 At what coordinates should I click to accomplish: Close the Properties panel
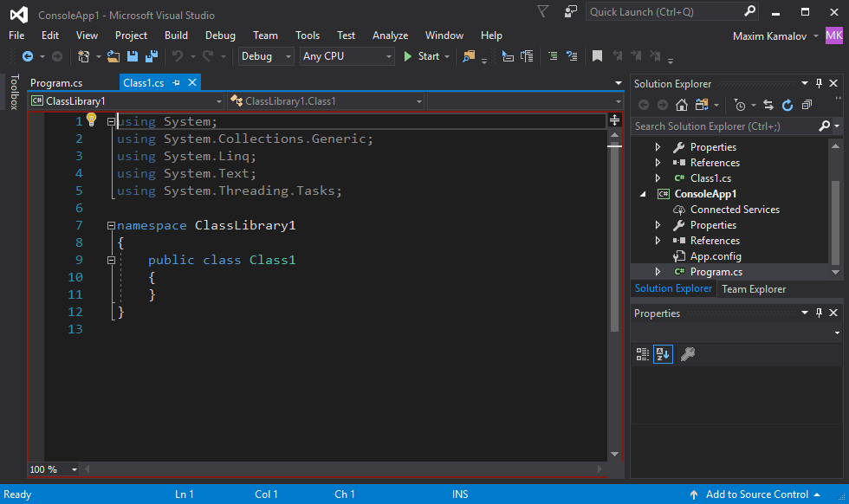(833, 313)
